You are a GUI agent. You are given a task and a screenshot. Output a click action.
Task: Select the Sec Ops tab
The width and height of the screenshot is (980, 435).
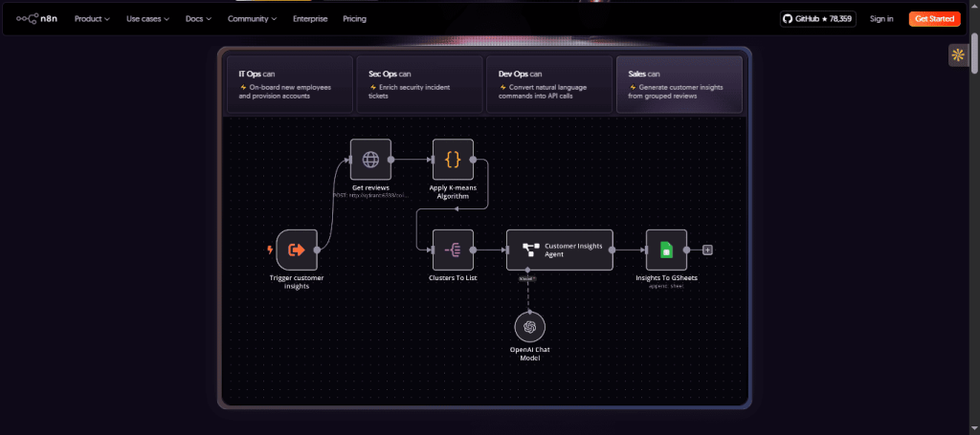419,84
